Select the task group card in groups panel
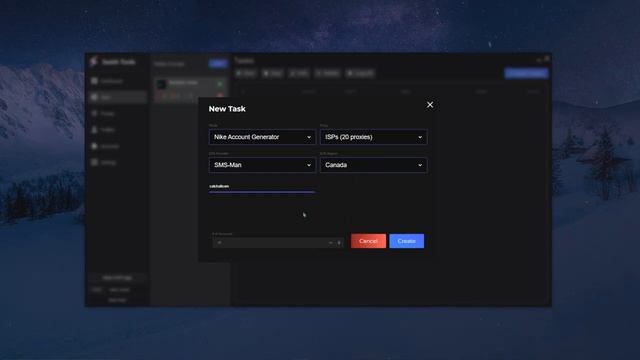Screen dimensions: 640x360 (x=191, y=89)
